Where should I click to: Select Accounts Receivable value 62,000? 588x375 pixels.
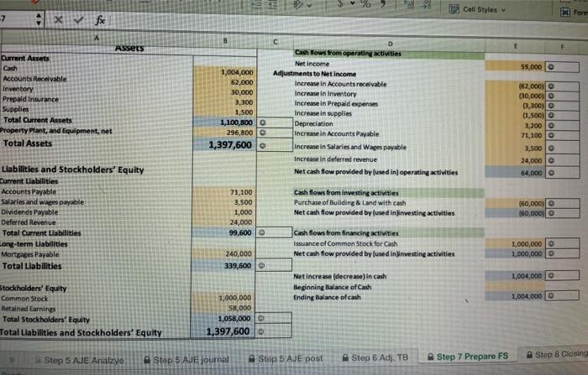[x=225, y=82]
